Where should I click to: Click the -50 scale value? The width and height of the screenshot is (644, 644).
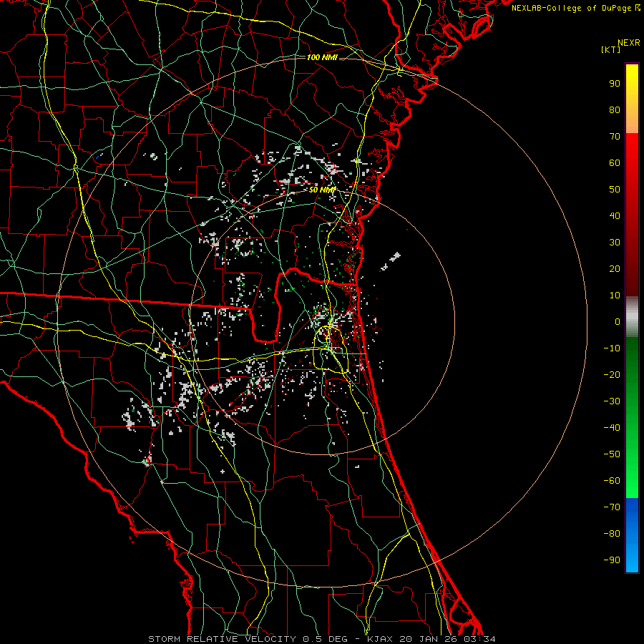pyautogui.click(x=612, y=454)
